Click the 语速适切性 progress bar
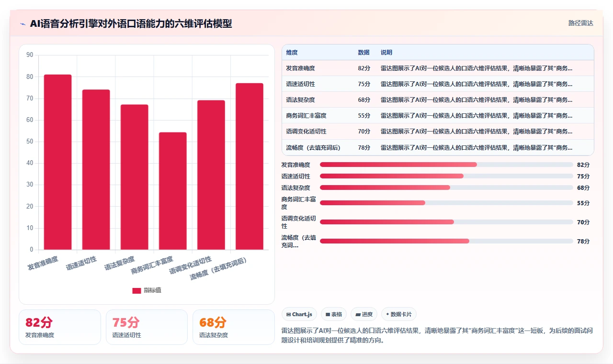613x364 pixels. tap(446, 176)
